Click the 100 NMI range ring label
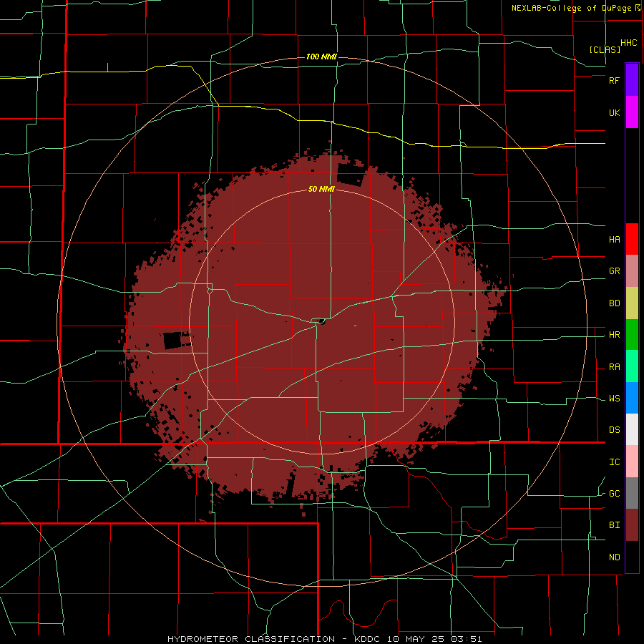 [x=321, y=57]
